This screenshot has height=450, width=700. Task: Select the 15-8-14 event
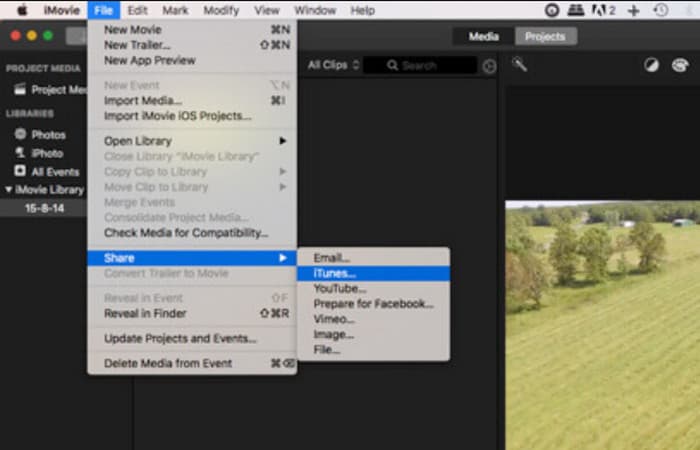pos(44,208)
